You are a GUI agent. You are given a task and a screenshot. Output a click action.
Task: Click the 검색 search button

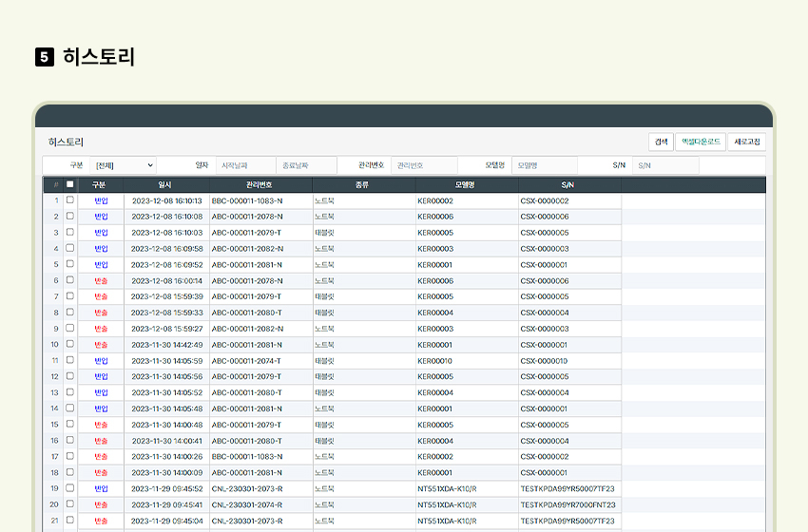tap(662, 142)
